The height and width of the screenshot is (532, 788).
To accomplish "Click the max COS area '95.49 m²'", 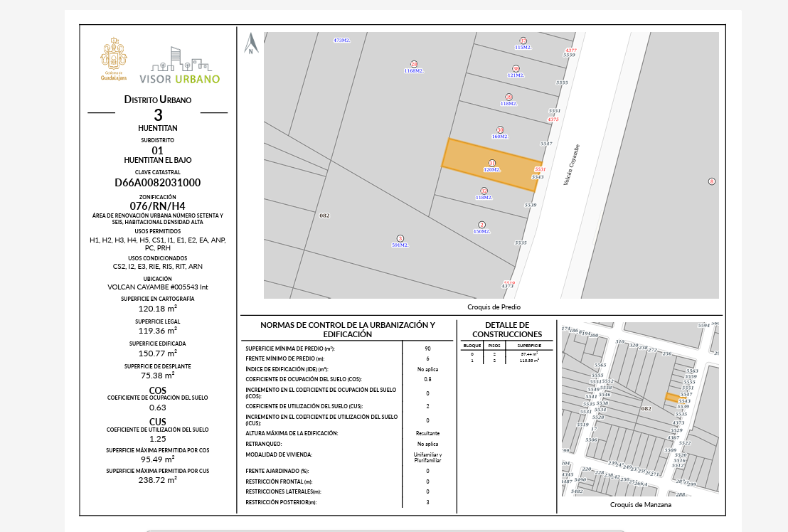I will pos(158,459).
